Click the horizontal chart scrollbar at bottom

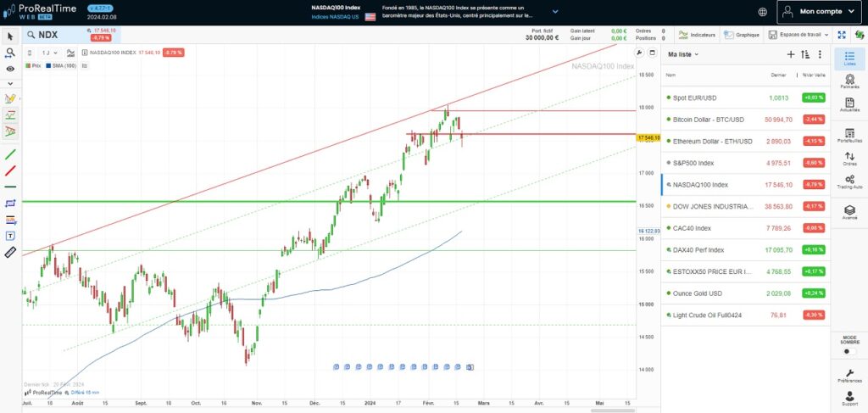click(x=612, y=410)
